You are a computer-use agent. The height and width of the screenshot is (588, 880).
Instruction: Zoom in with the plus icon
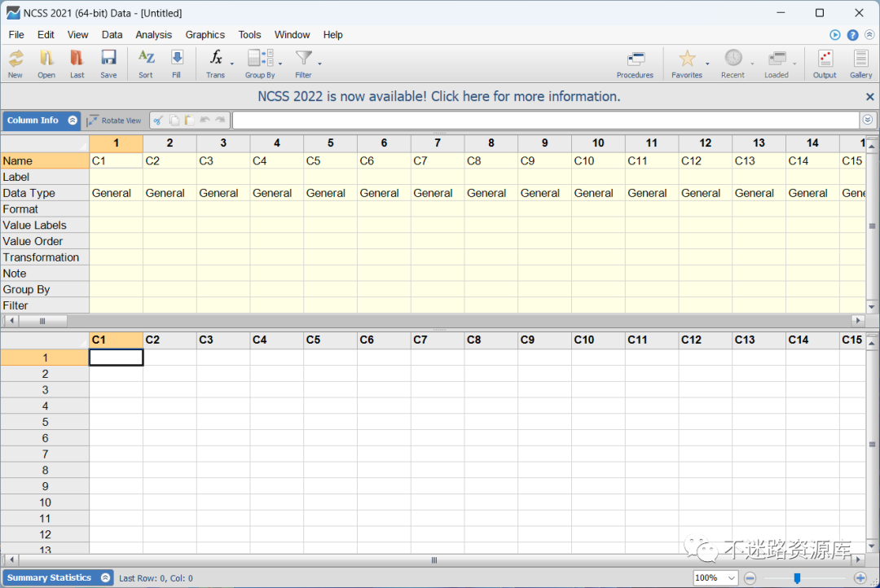(860, 578)
